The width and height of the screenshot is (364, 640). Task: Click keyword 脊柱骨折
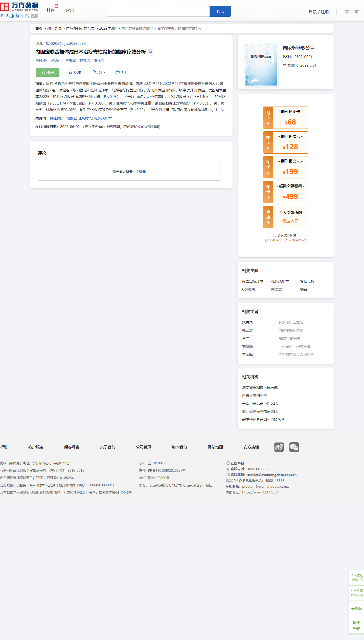tap(57, 118)
